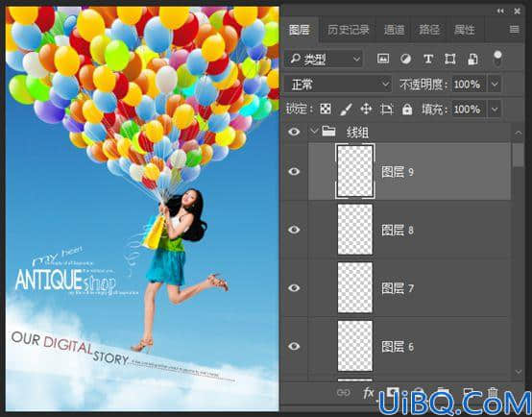Select 图层 6 thumbnail
Image resolution: width=532 pixels, height=417 pixels.
(355, 346)
